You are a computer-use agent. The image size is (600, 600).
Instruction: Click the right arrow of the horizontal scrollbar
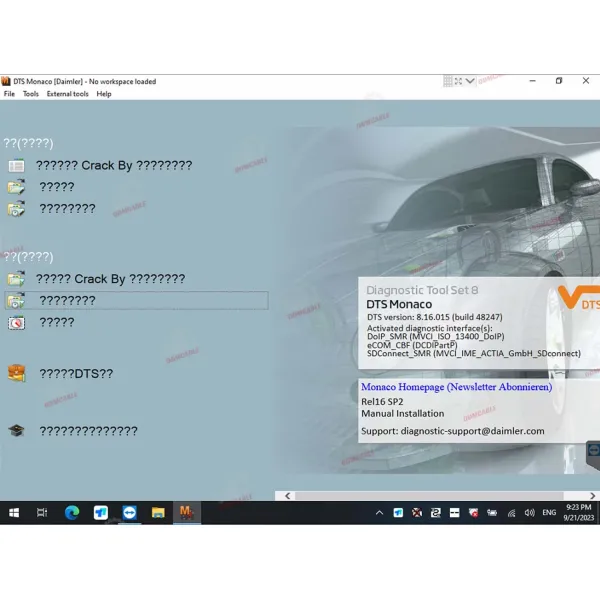(592, 496)
